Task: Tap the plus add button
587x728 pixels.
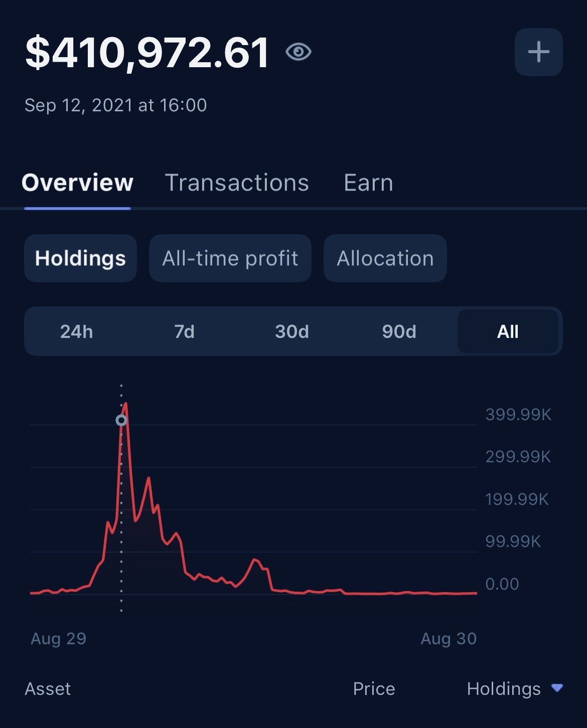Action: (x=538, y=52)
